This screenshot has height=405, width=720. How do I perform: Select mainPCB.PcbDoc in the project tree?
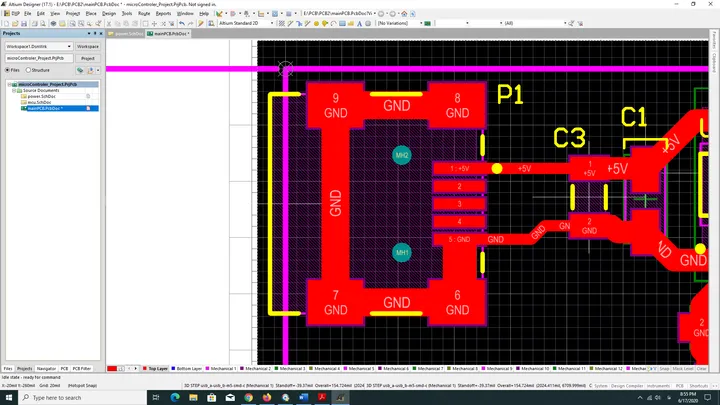45,108
